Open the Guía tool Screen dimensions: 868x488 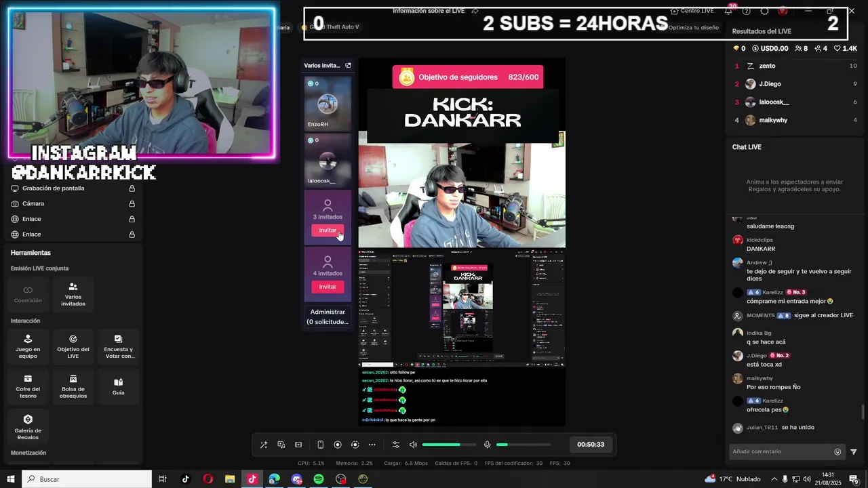pyautogui.click(x=119, y=386)
